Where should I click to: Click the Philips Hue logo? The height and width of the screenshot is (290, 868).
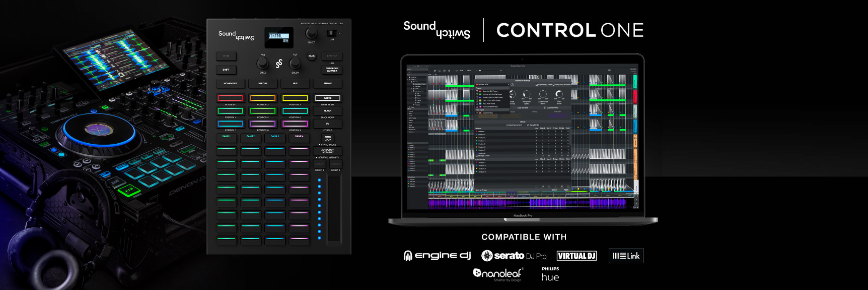tap(550, 274)
